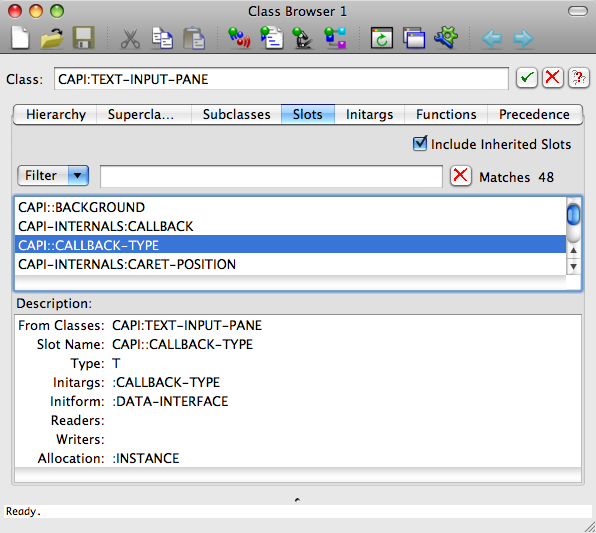This screenshot has height=533, width=596.
Task: Click the Listener icon with speech waves
Action: pos(239,38)
